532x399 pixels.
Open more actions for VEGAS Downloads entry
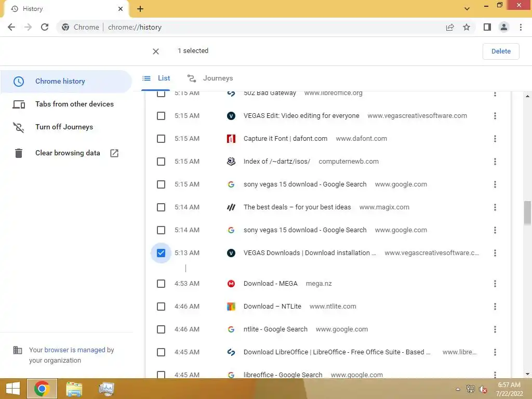coord(495,253)
